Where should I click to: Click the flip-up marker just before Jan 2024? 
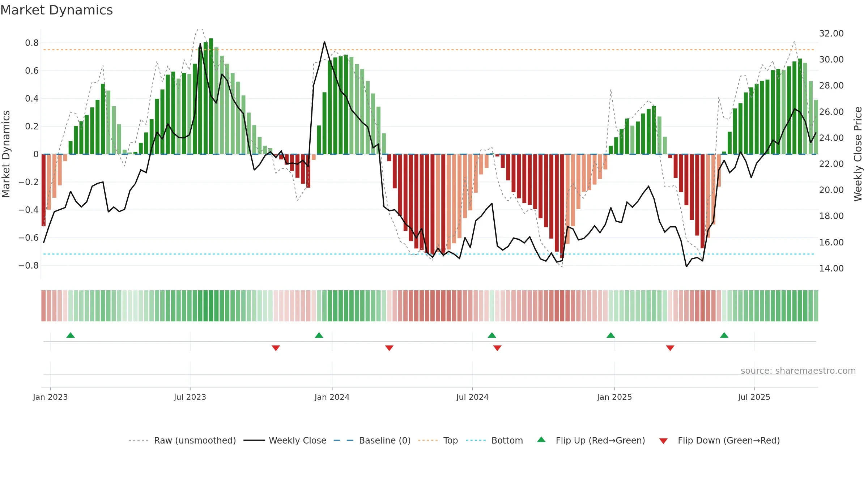(x=319, y=335)
